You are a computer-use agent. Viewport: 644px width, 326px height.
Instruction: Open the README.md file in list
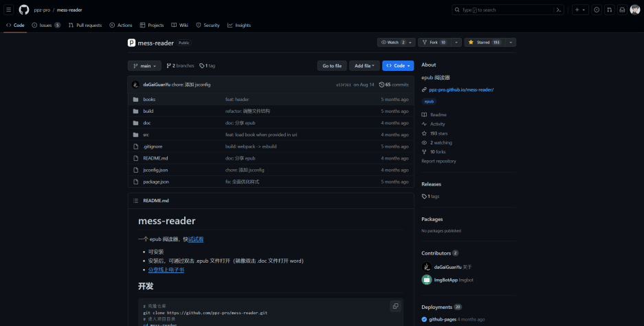pyautogui.click(x=155, y=158)
